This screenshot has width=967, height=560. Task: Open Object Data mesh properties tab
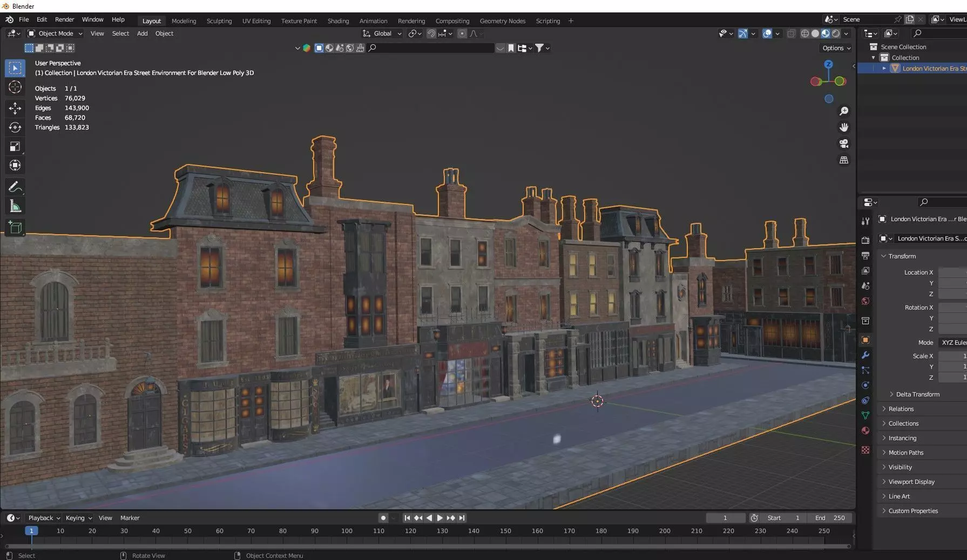pyautogui.click(x=865, y=415)
